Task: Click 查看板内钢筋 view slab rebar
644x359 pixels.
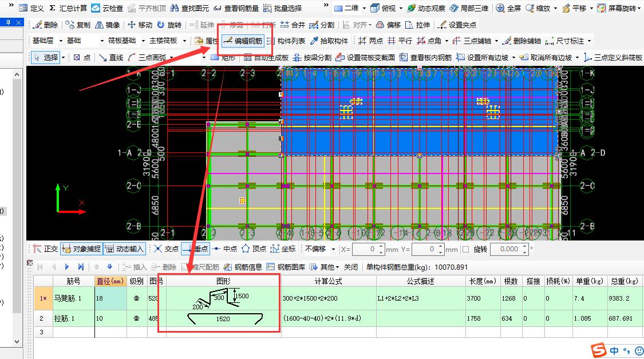Action: 425,57
